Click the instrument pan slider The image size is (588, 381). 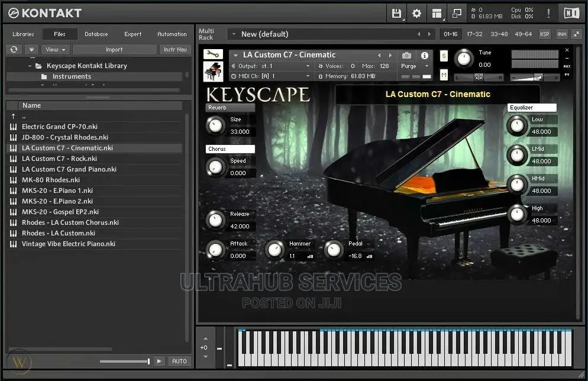pos(479,78)
